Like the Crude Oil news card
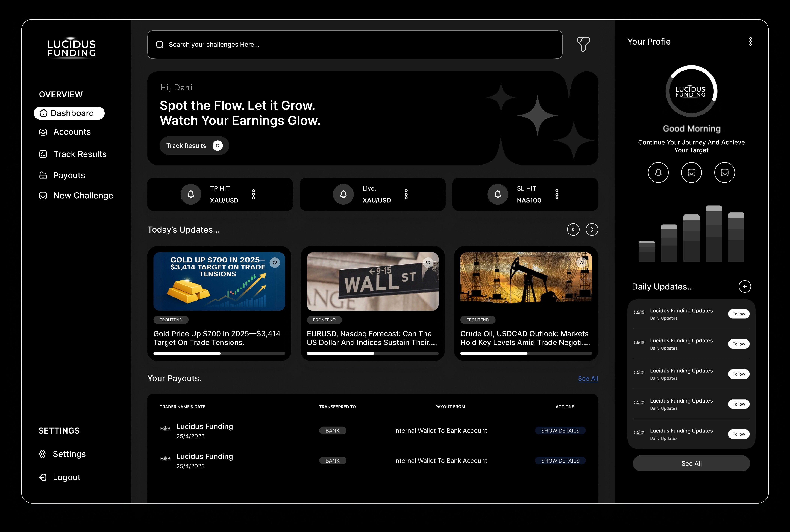The width and height of the screenshot is (790, 532). tap(582, 262)
